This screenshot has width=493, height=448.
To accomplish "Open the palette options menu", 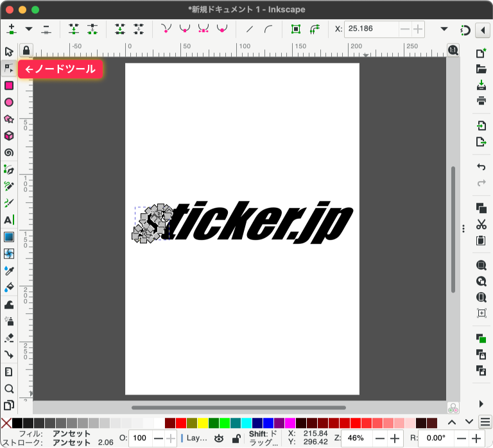I will tap(485, 422).
